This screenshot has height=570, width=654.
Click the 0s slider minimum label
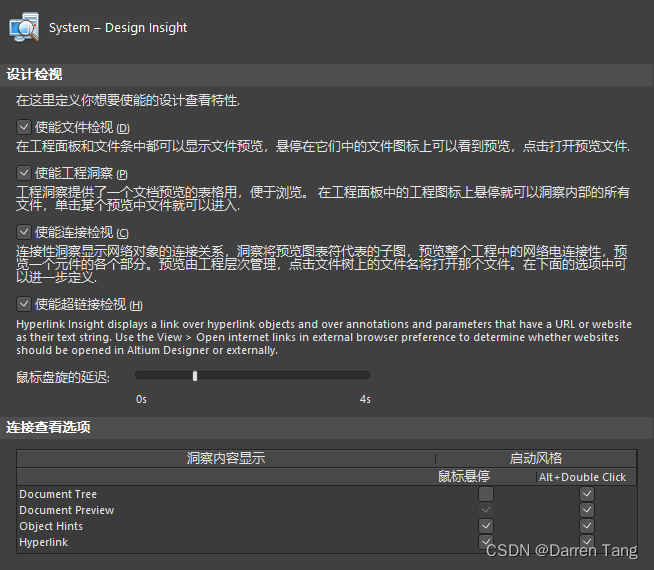pos(141,399)
